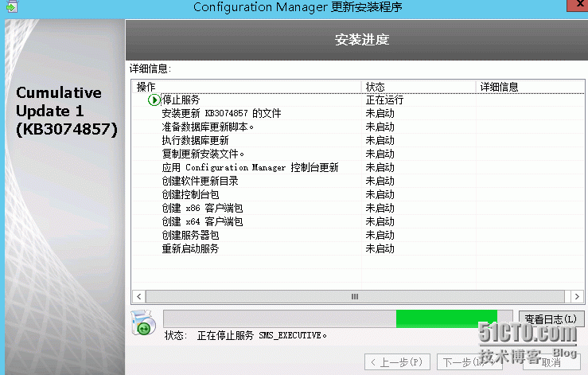The width and height of the screenshot is (588, 375).
Task: Click the 状态 column header
Action: pyautogui.click(x=419, y=86)
